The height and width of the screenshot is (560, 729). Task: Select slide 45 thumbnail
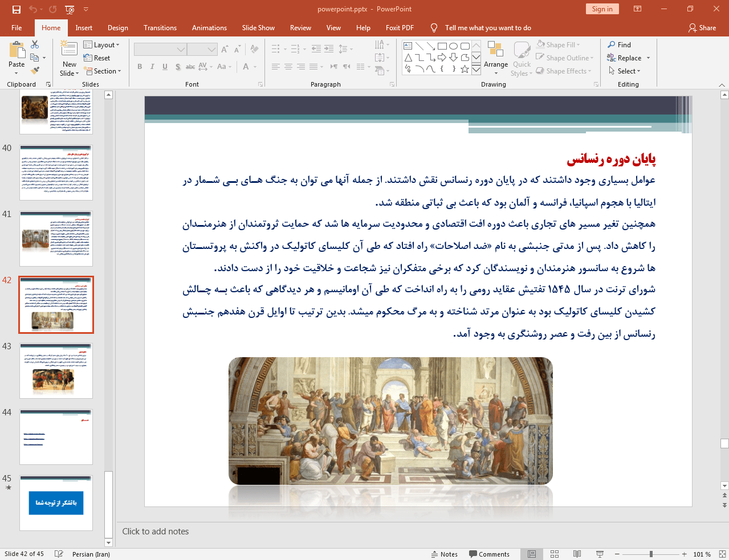tap(56, 503)
